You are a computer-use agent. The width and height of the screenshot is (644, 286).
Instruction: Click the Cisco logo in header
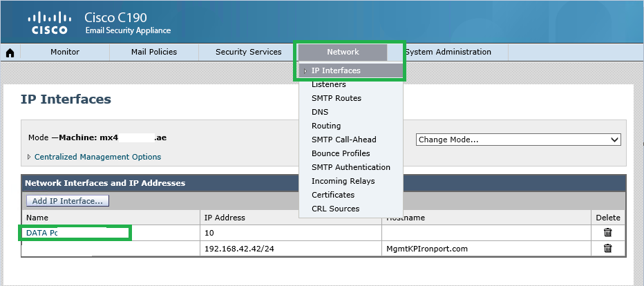tap(49, 23)
